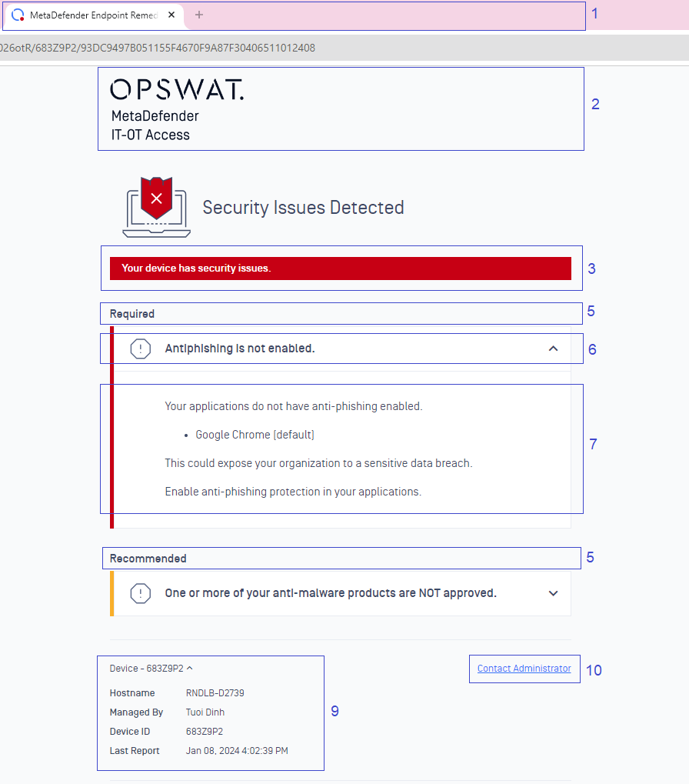Click the 'Your device has security issues' banner
This screenshot has width=689, height=784.
pyautogui.click(x=340, y=269)
